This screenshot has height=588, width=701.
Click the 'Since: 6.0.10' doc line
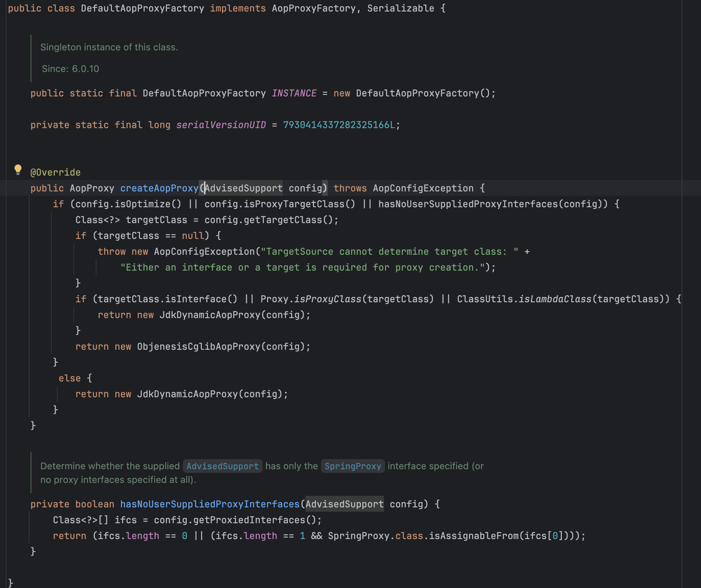pyautogui.click(x=70, y=69)
